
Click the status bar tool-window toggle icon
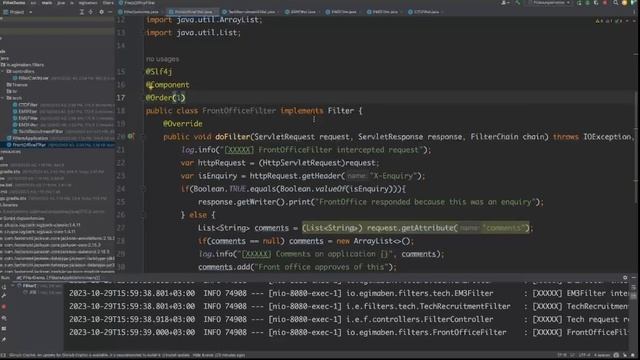[2, 356]
